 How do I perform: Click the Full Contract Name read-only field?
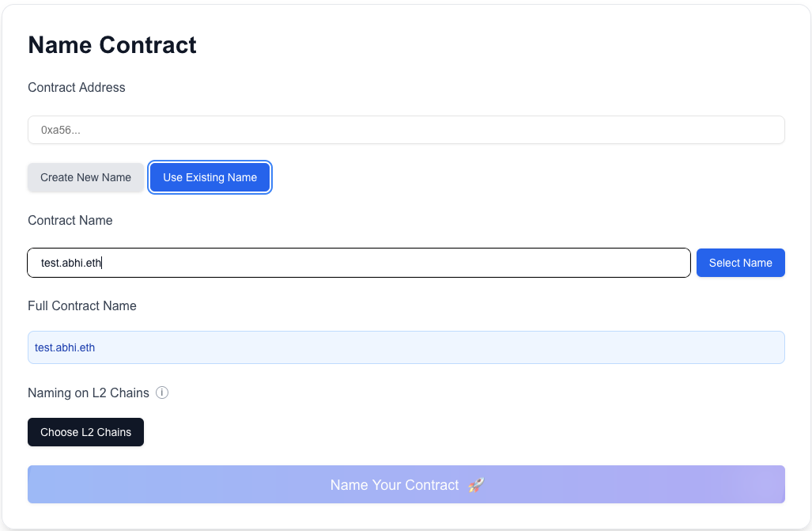[x=406, y=347]
